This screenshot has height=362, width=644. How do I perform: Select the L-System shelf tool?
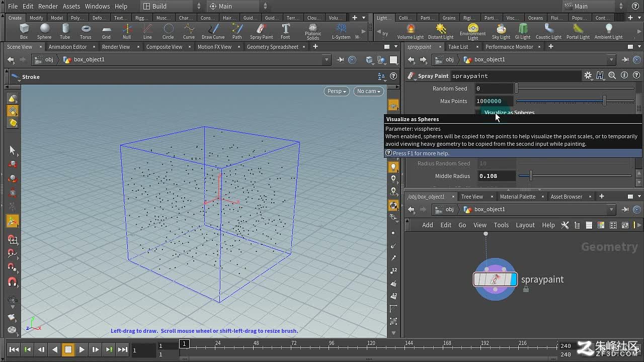coord(341,31)
